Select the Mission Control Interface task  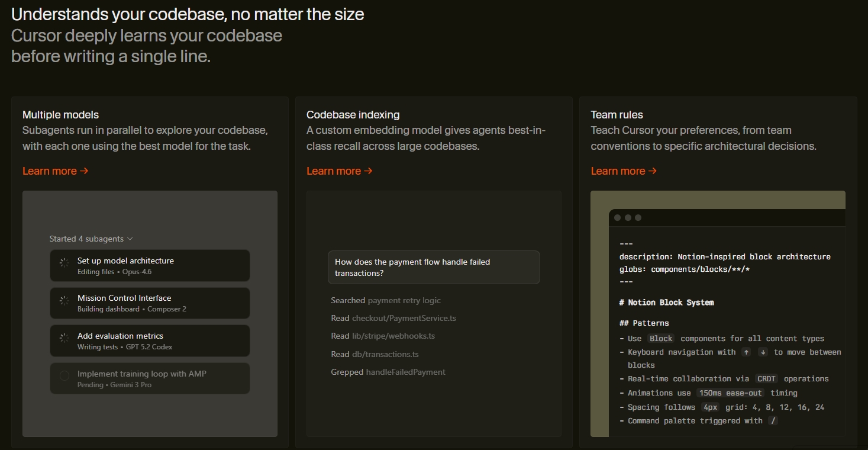[150, 303]
